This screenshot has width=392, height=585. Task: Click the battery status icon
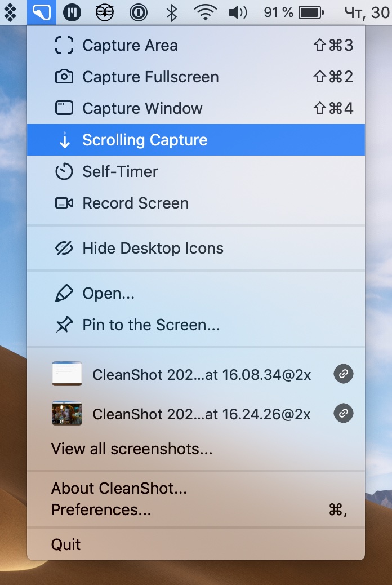(x=311, y=12)
